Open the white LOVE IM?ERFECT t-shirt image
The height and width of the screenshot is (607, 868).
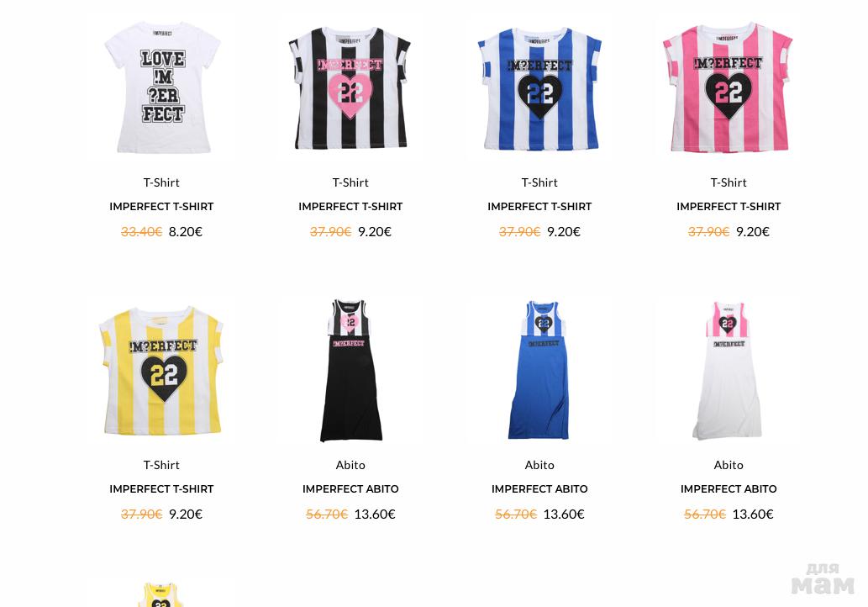(162, 87)
